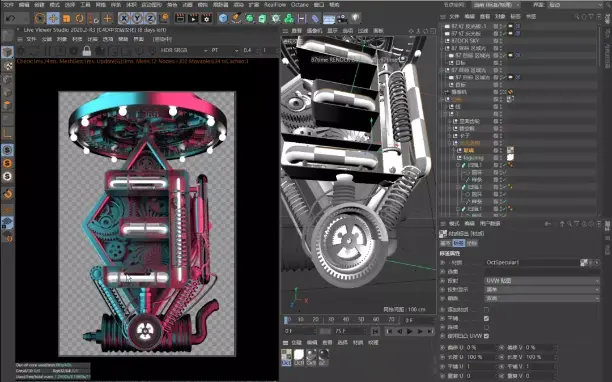Add a Cube primitive object
Screen dimensions: 612x382
point(223,18)
